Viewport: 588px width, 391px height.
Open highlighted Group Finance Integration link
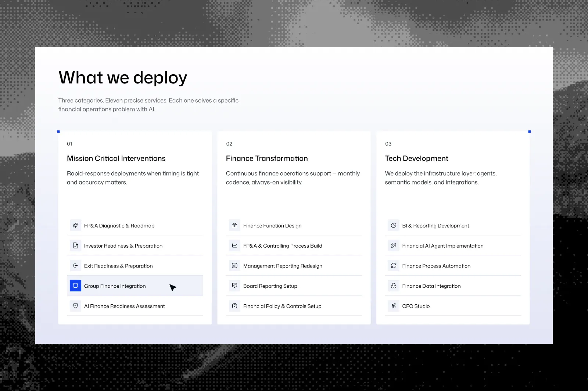(x=135, y=286)
